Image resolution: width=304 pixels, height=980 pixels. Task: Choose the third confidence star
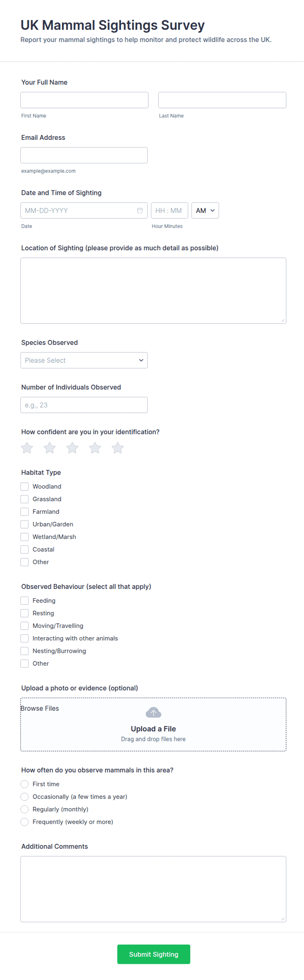(x=72, y=448)
